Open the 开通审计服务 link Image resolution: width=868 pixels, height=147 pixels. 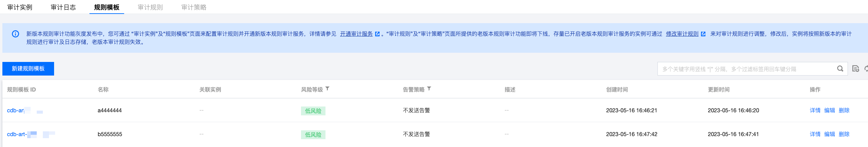(x=356, y=34)
